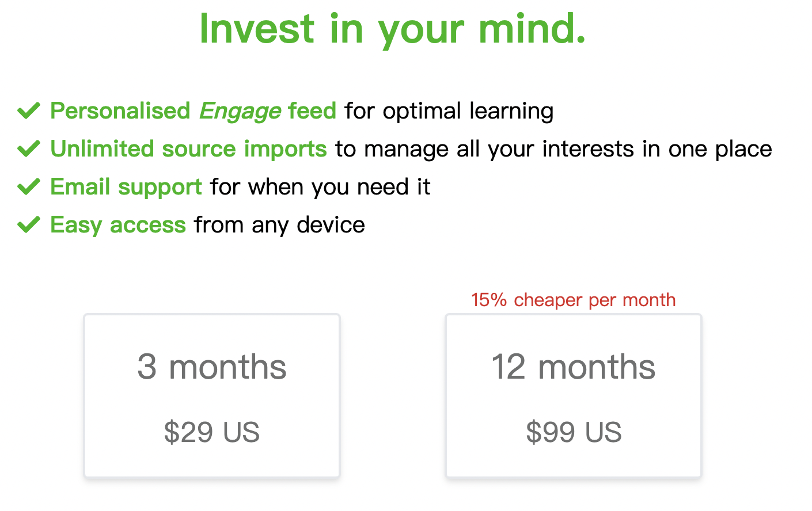Click the green "Email support" text
Screen dimensions: 812x511
126,187
